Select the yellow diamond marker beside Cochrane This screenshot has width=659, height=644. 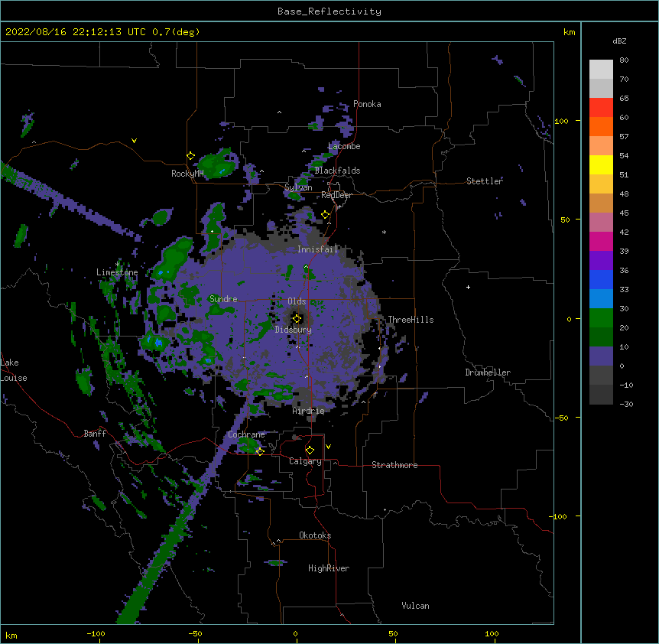coord(260,452)
